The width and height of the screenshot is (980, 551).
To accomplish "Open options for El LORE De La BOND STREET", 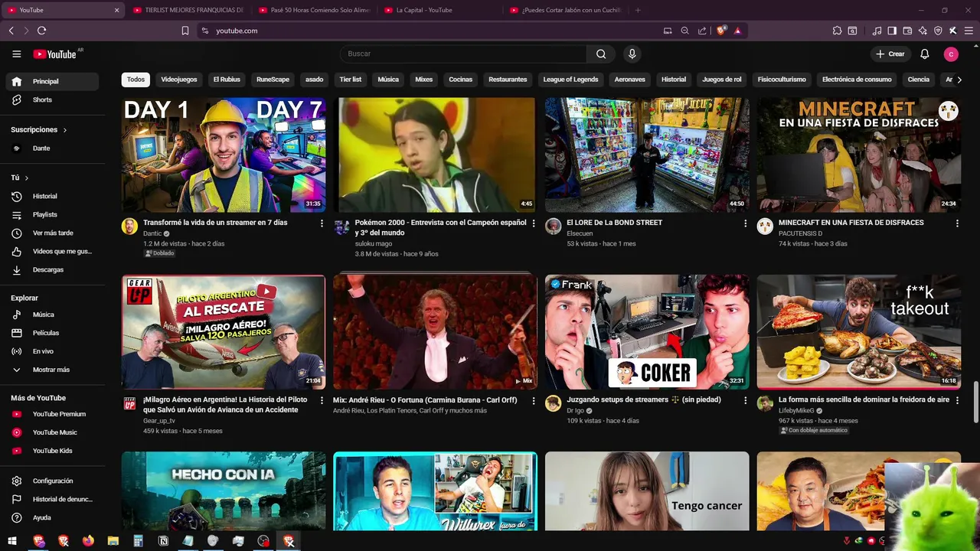I will [745, 223].
